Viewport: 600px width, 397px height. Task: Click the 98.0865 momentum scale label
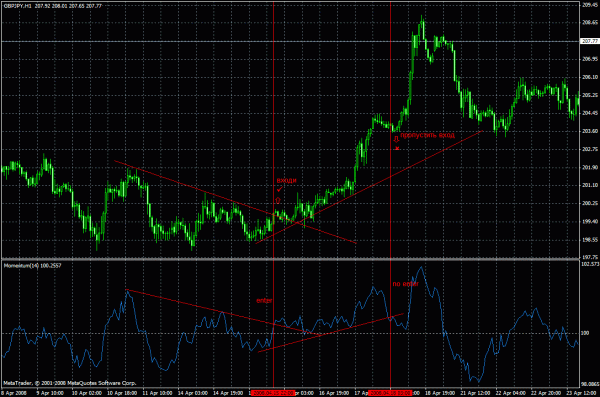590,384
